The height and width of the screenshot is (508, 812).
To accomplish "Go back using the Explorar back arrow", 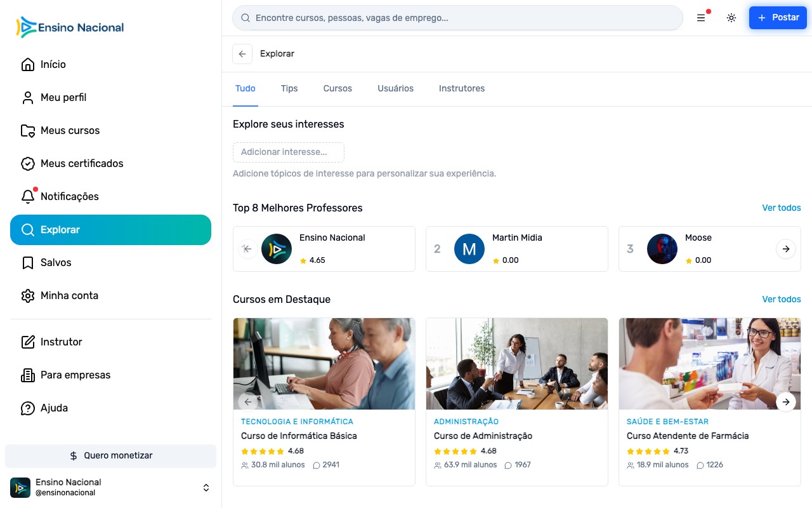I will click(242, 54).
